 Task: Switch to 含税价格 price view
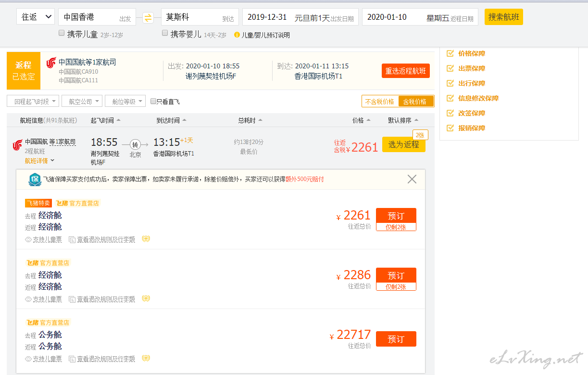point(416,102)
